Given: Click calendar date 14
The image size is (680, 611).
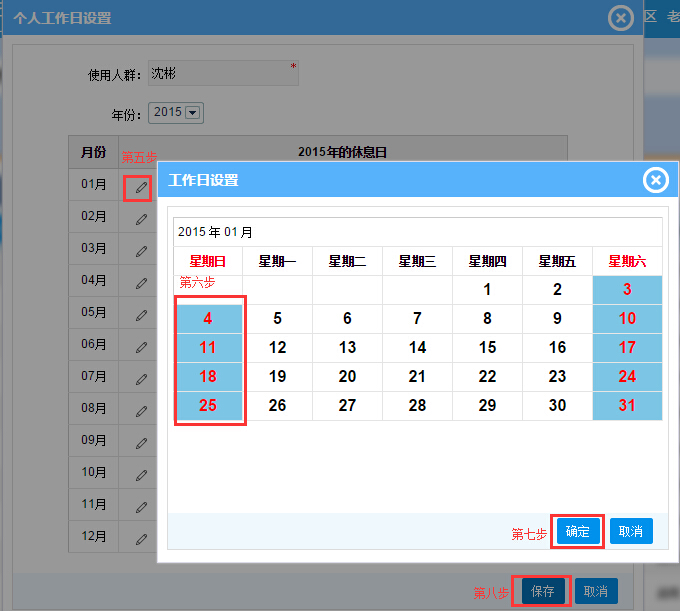Looking at the screenshot, I should (x=417, y=348).
